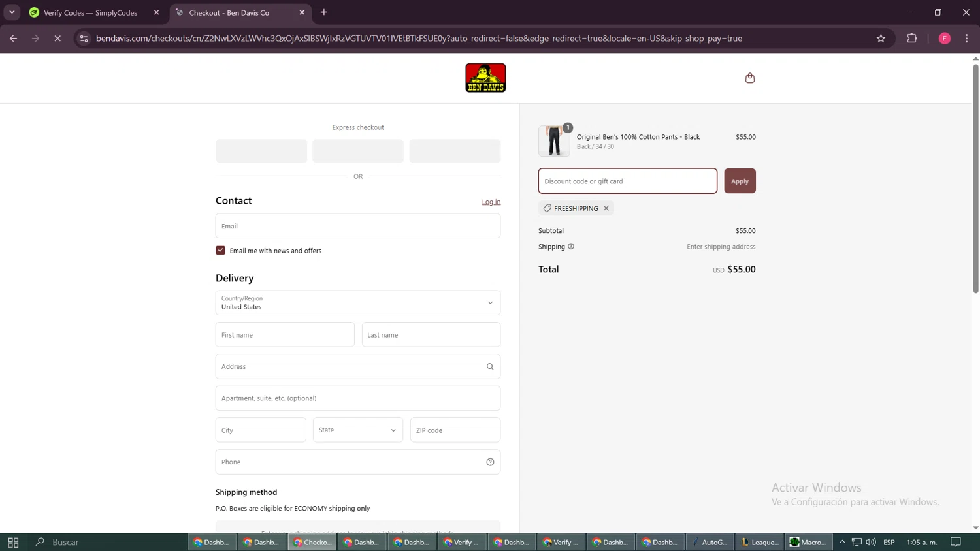View site information icon in address bar

tap(84, 39)
